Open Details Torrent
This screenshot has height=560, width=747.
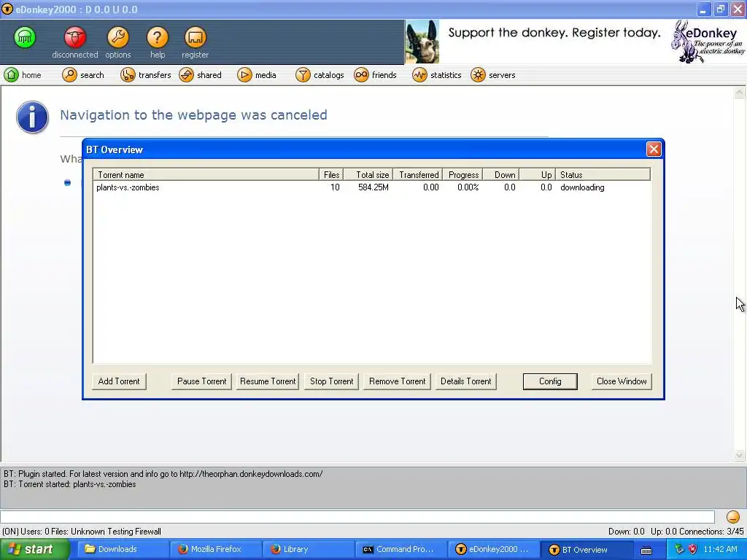(x=466, y=381)
